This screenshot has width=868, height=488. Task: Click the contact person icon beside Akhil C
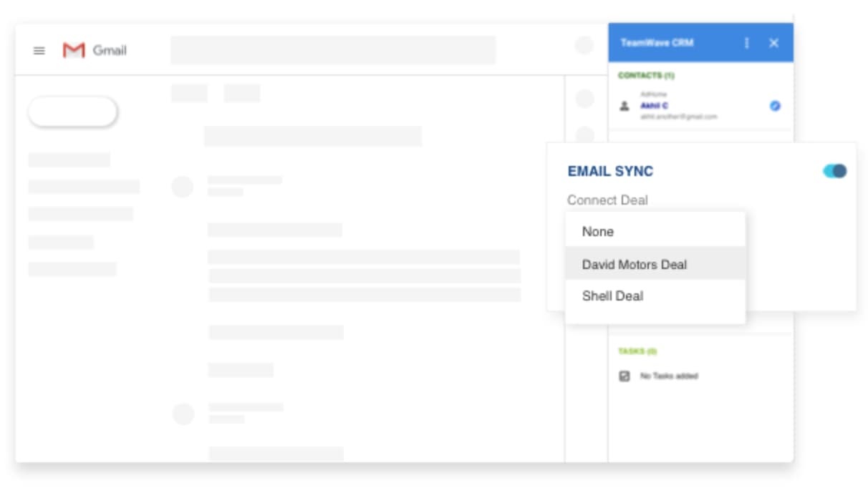(x=624, y=106)
